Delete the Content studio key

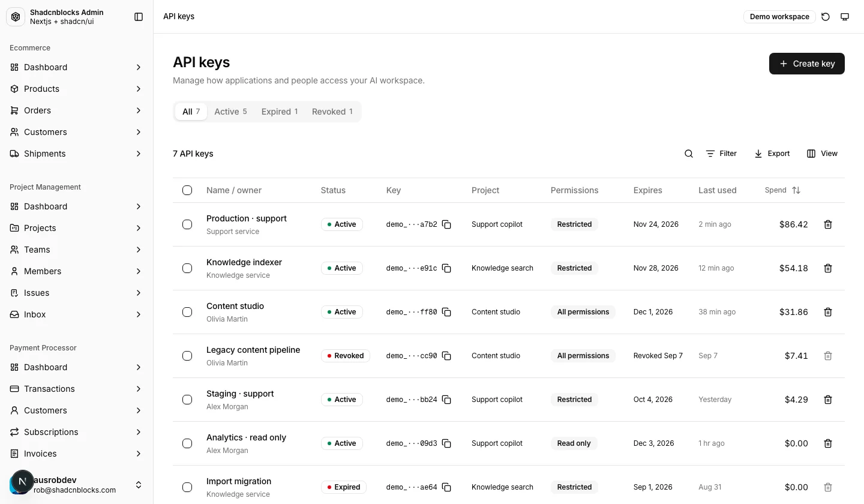coord(828,312)
